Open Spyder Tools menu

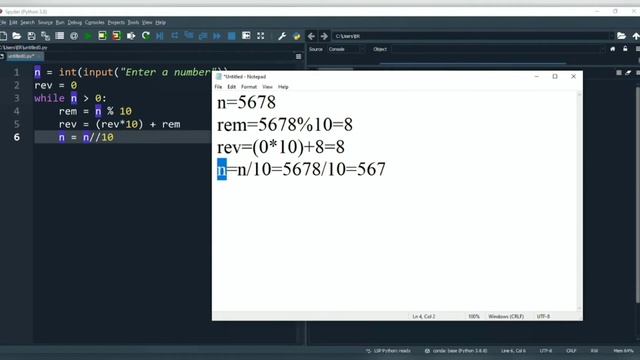tap(133, 22)
